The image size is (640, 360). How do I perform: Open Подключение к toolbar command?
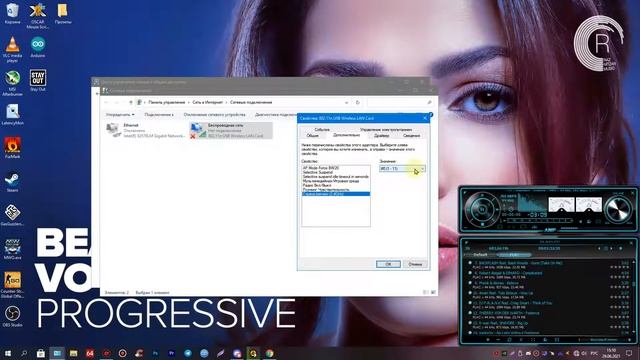(159, 115)
